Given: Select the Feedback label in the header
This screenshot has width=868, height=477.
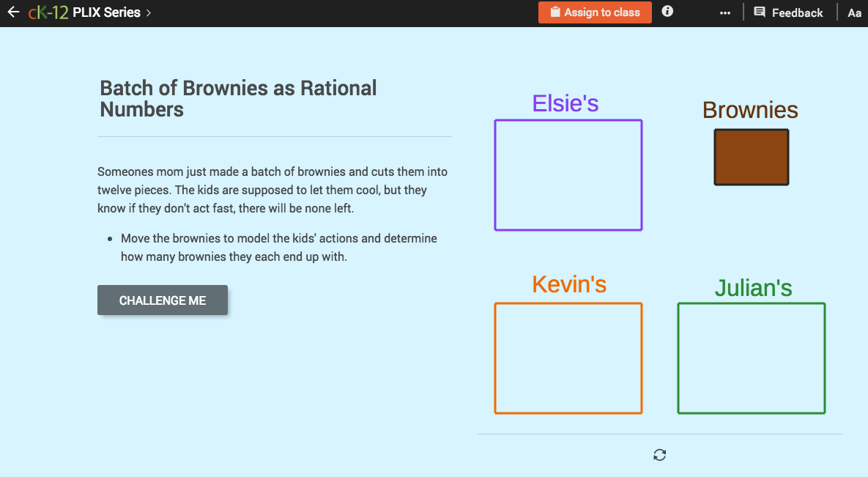Looking at the screenshot, I should [x=797, y=12].
